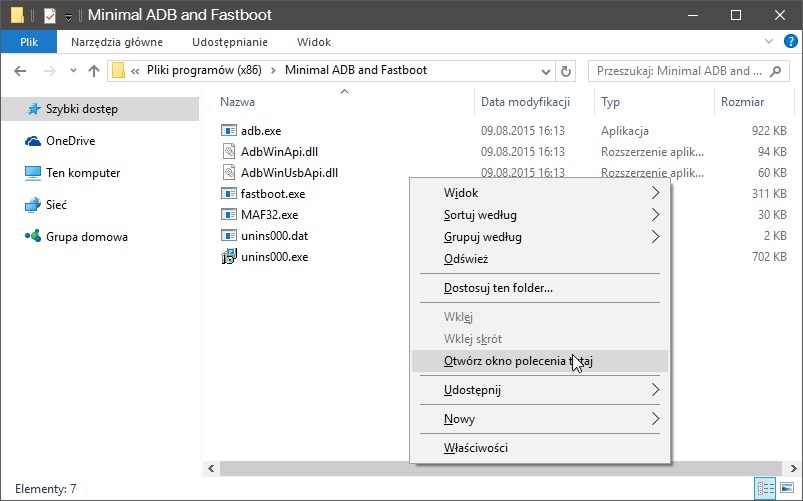The image size is (803, 501).
Task: Select the adb.exe file name
Action: click(261, 131)
